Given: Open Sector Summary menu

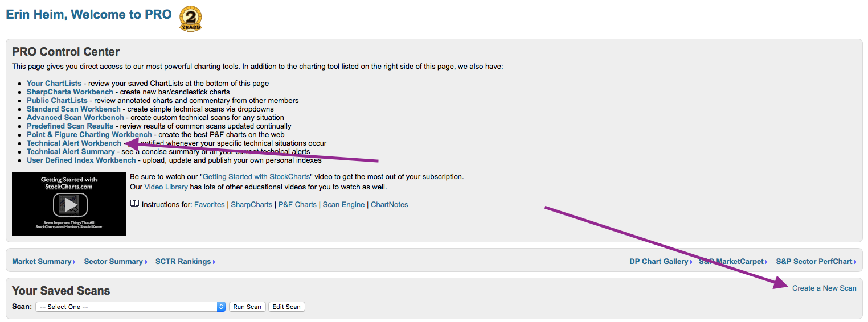Looking at the screenshot, I should pos(116,261).
